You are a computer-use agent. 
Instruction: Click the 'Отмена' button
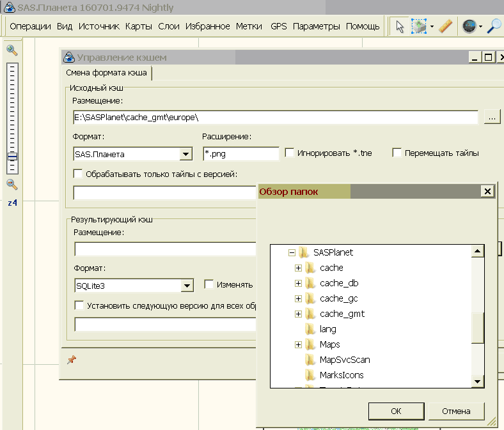[456, 411]
